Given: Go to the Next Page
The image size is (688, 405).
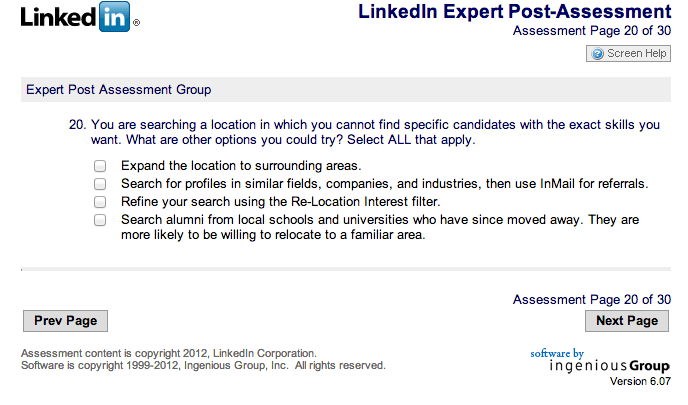Looking at the screenshot, I should coord(626,321).
